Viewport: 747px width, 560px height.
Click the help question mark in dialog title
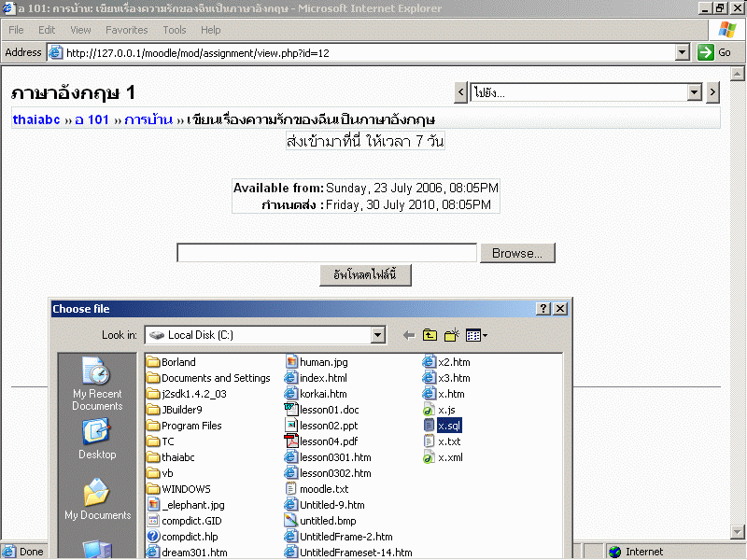click(x=543, y=309)
